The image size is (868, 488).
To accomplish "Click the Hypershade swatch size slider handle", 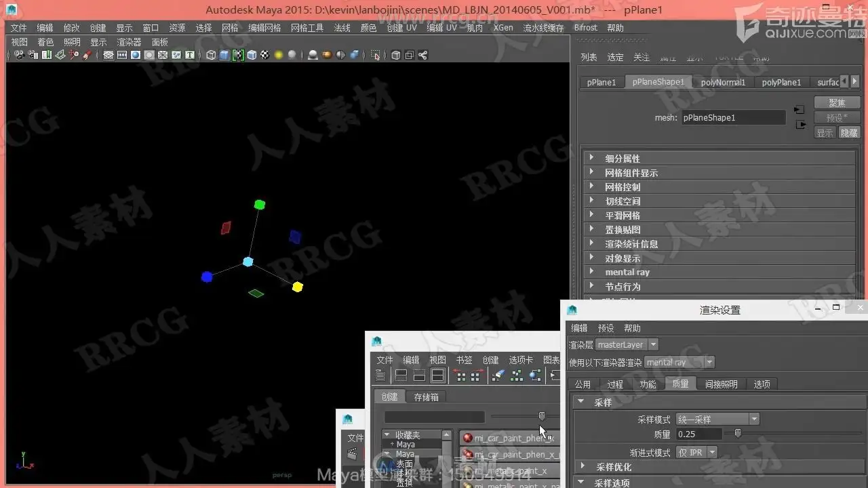I will tap(542, 415).
